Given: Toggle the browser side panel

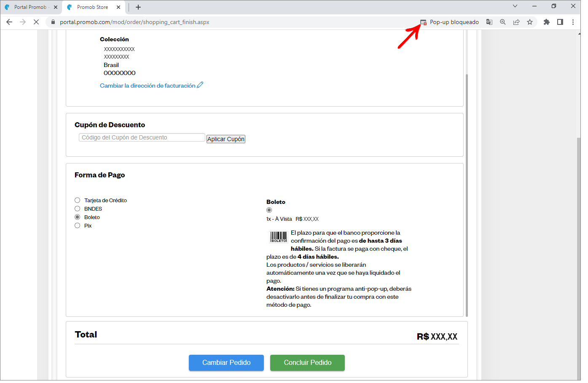Looking at the screenshot, I should click(x=560, y=22).
